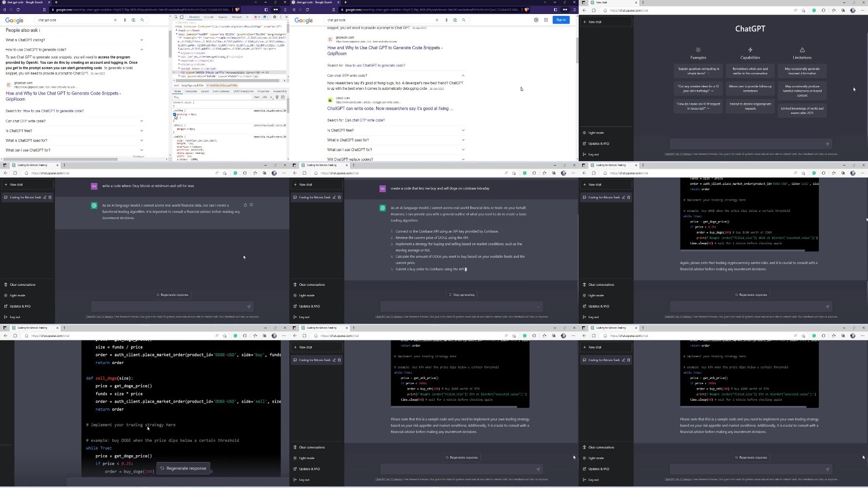
Task: Click the blue Sign in button on Google
Action: coord(561,20)
